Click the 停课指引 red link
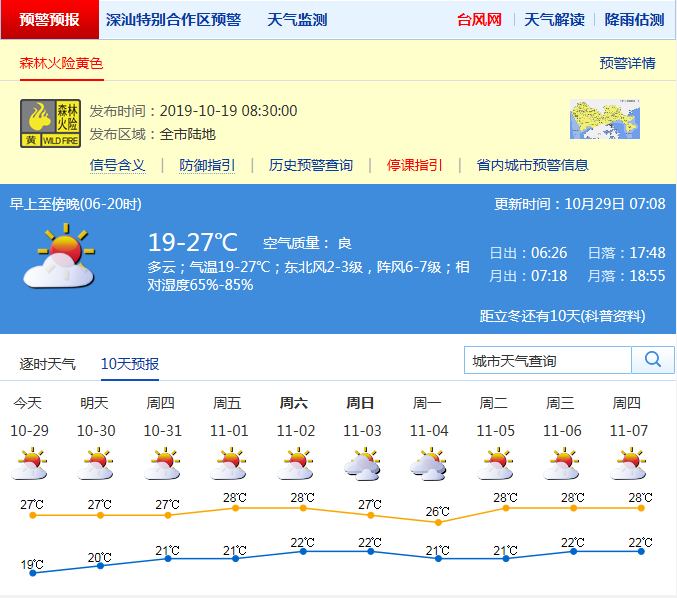Image resolution: width=677 pixels, height=598 pixels. tap(415, 165)
